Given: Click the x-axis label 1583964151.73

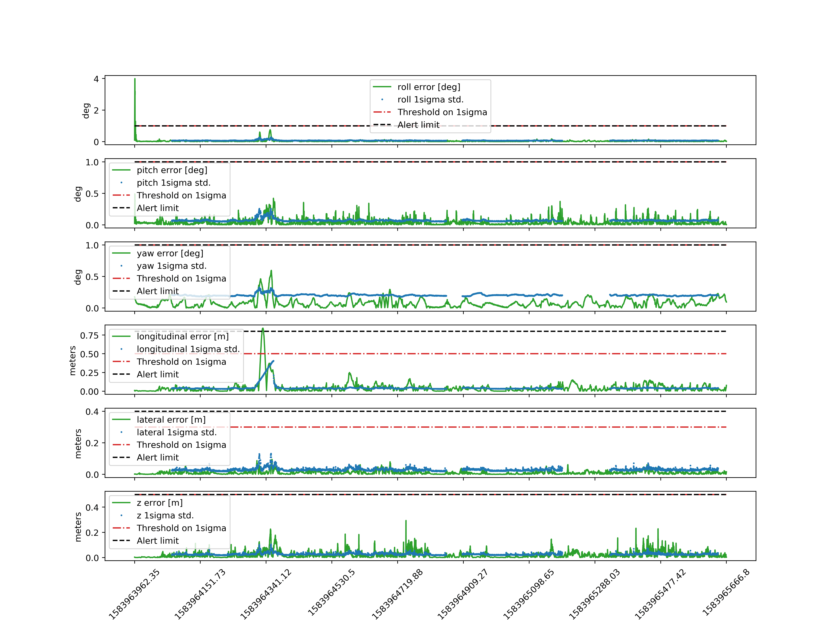Looking at the screenshot, I should pos(200,595).
